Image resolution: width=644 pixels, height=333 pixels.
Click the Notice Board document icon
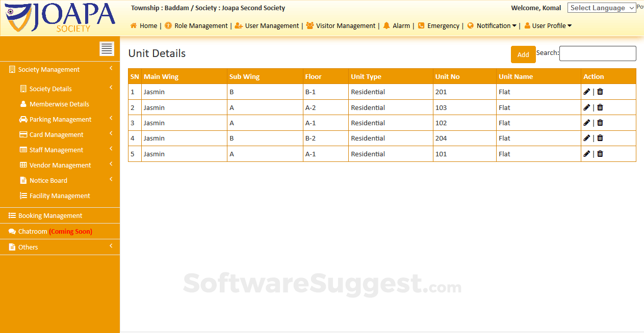coord(23,180)
